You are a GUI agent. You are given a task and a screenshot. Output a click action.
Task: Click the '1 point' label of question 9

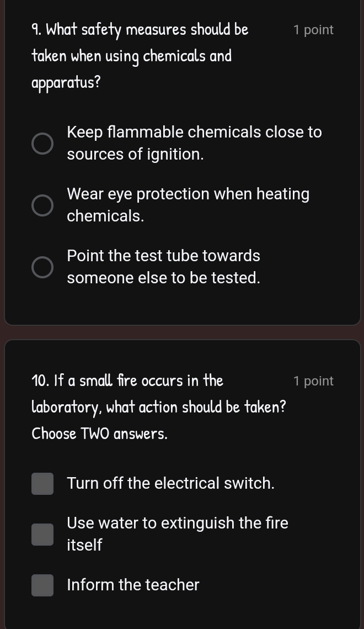[313, 30]
